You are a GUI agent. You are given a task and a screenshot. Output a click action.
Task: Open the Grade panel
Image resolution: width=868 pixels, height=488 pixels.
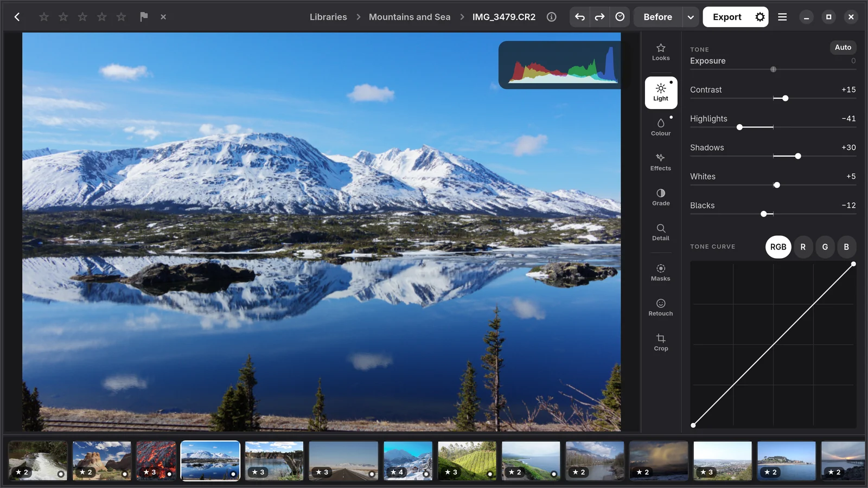661,197
